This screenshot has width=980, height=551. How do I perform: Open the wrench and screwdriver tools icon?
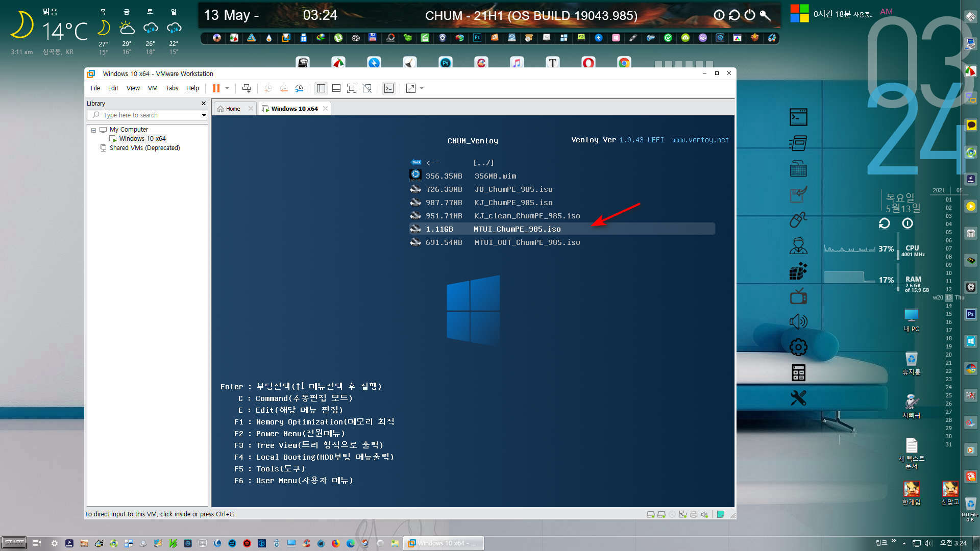click(798, 398)
